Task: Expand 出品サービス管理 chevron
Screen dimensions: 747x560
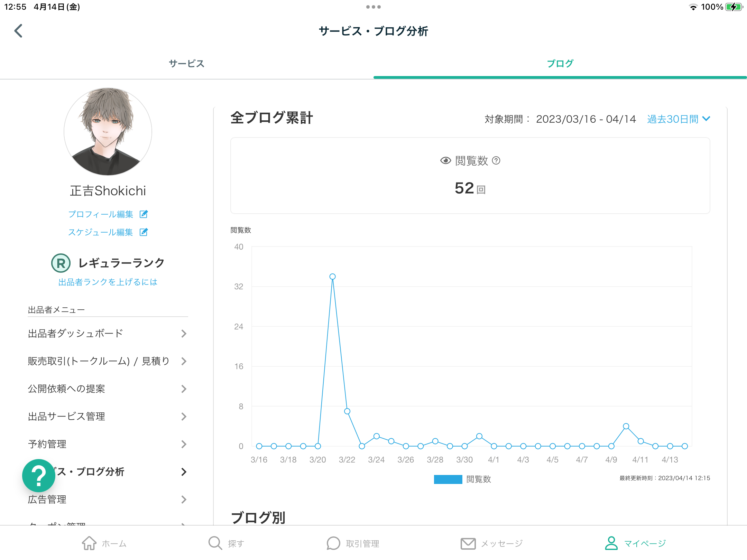Action: click(x=184, y=417)
